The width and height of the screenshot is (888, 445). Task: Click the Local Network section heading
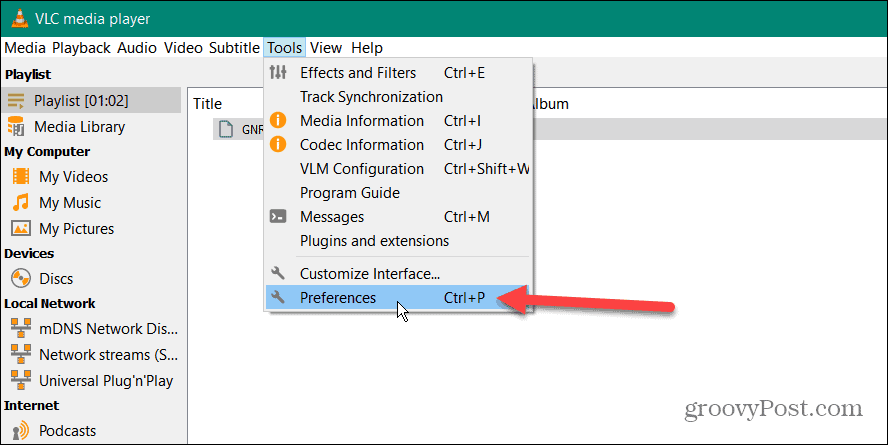pyautogui.click(x=50, y=303)
